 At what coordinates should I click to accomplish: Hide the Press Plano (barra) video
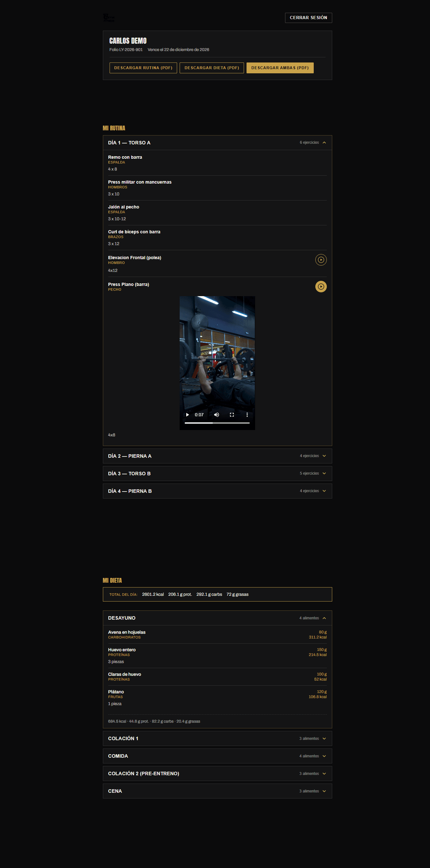click(x=321, y=287)
